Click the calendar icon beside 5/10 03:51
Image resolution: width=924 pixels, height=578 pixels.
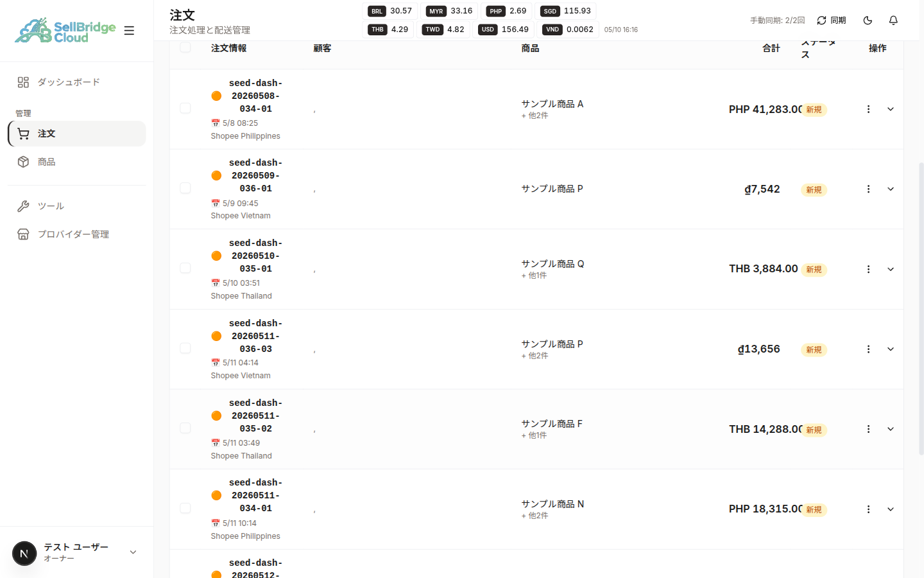216,283
